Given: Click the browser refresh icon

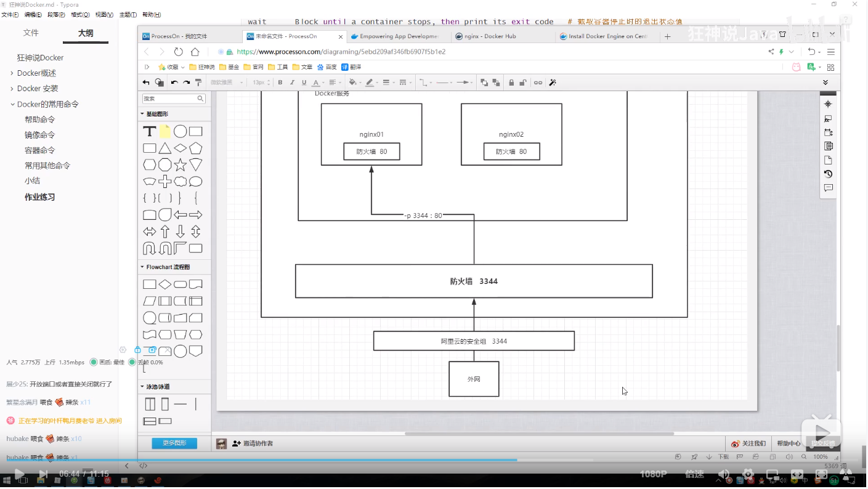Looking at the screenshot, I should (x=178, y=52).
